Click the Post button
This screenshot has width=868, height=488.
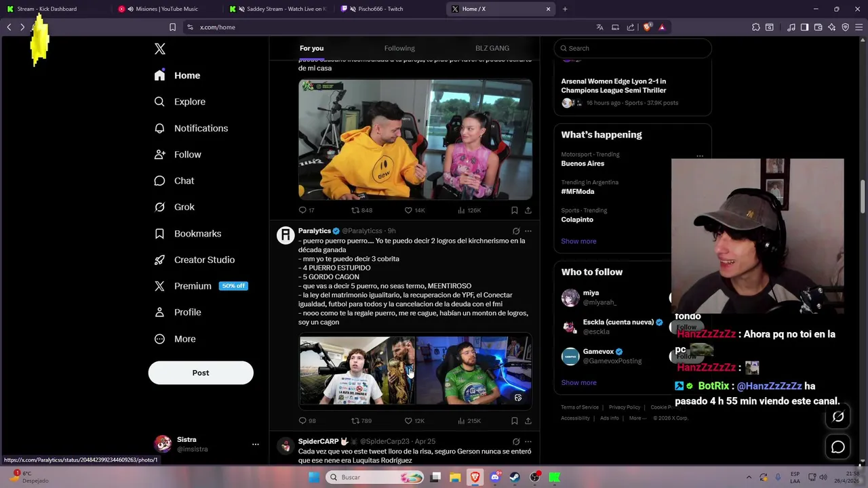tap(201, 373)
